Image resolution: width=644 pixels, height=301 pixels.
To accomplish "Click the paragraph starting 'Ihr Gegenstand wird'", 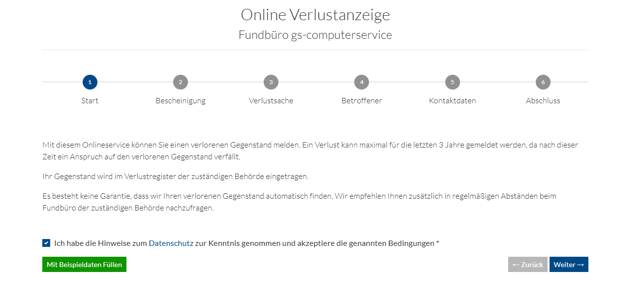I will tap(175, 177).
